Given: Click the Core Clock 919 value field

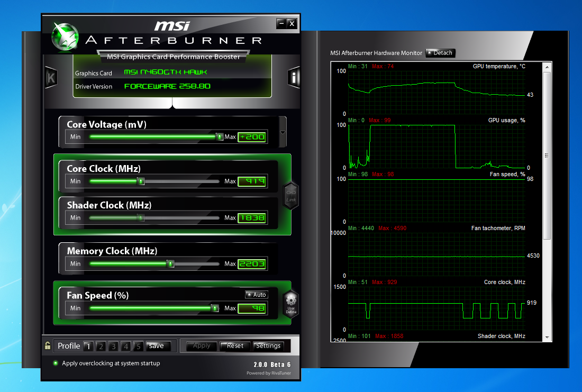Looking at the screenshot, I should [x=252, y=181].
